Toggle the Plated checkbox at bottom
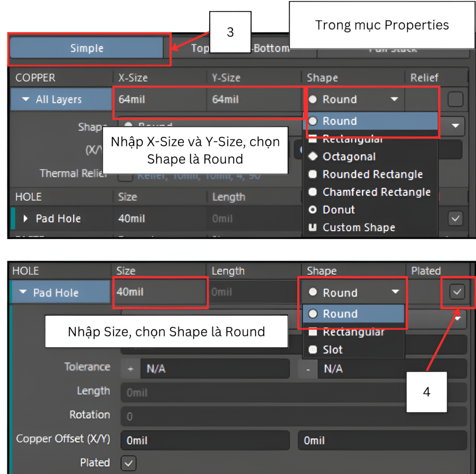 point(129,463)
